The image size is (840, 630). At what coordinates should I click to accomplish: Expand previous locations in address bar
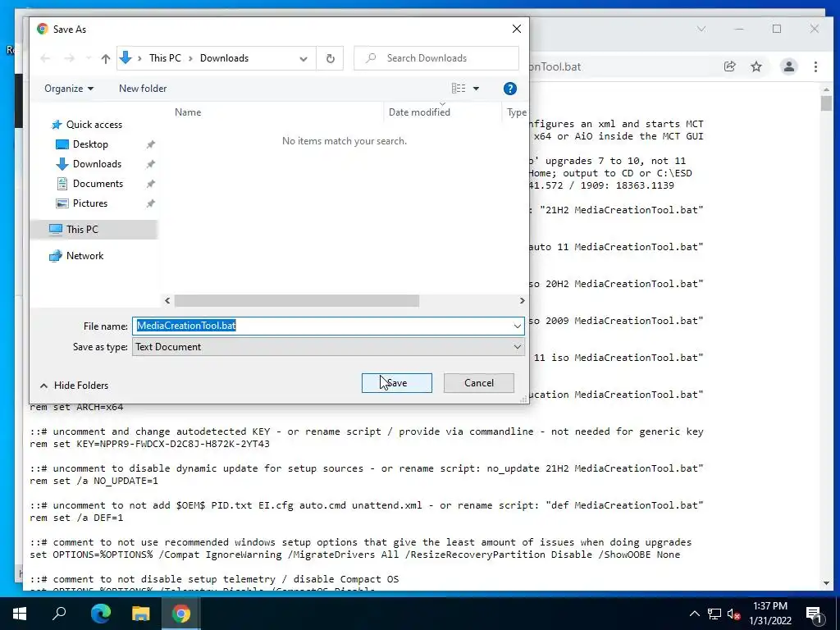304,58
